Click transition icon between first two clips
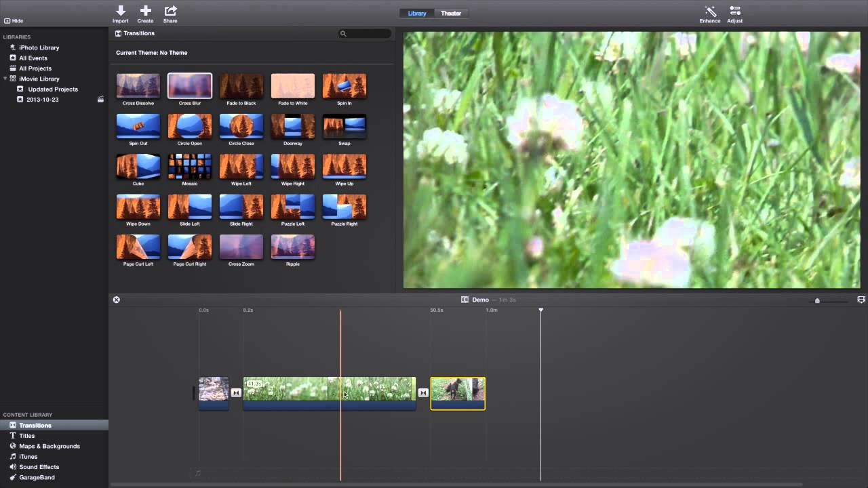Viewport: 868px width, 488px height. (x=236, y=392)
